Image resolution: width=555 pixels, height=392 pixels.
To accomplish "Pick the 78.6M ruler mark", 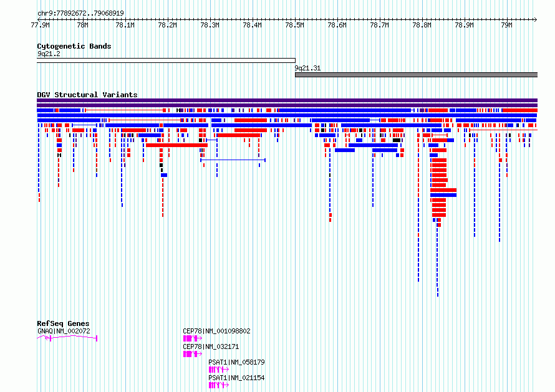I will 337,25.
